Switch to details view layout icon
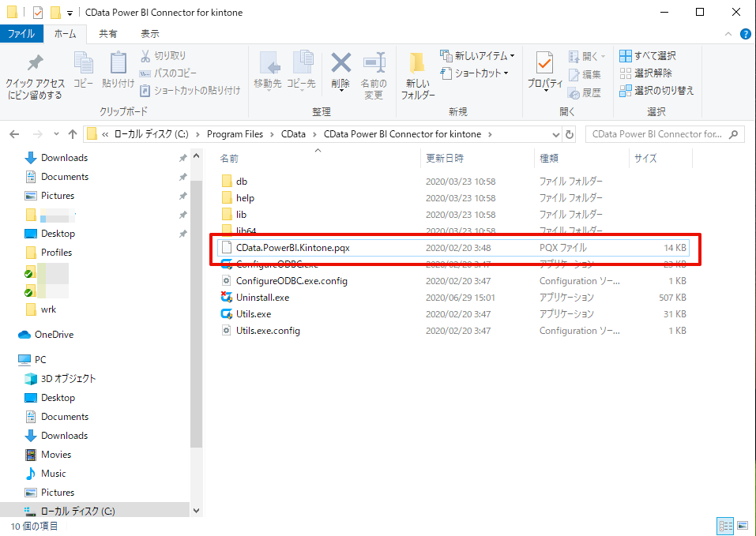 point(725,526)
